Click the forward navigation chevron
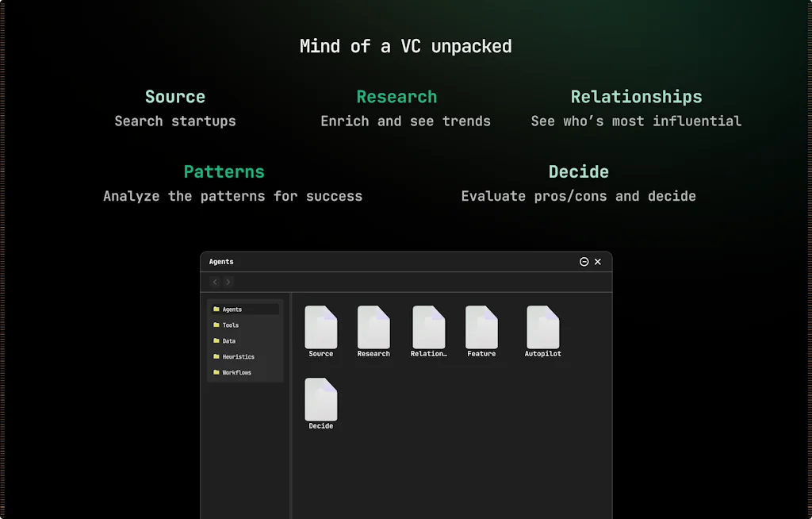 coord(228,281)
